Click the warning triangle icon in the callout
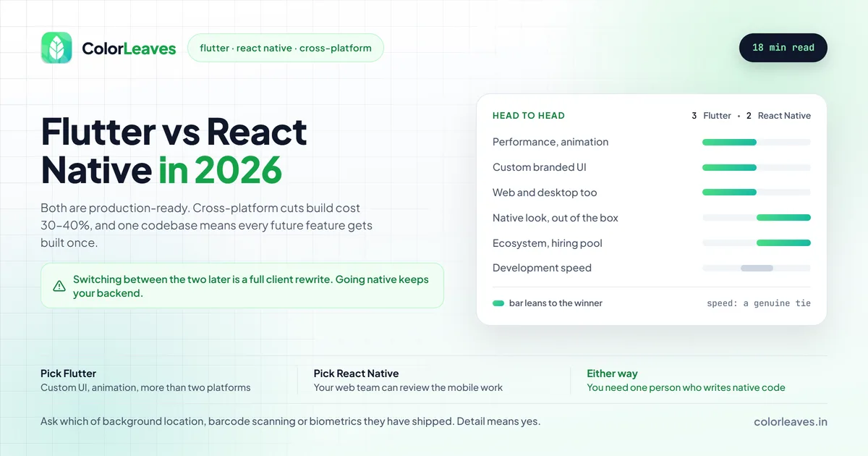The height and width of the screenshot is (456, 868). (x=59, y=286)
